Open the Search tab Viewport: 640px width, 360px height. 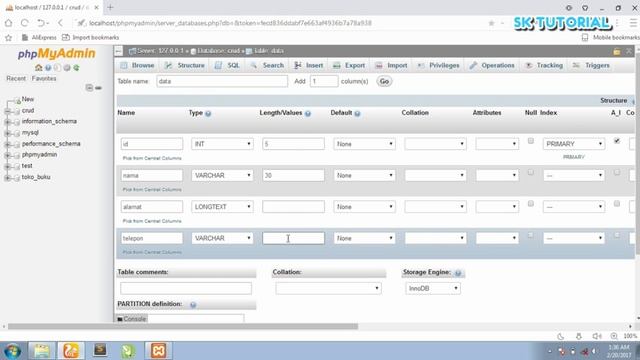267,65
